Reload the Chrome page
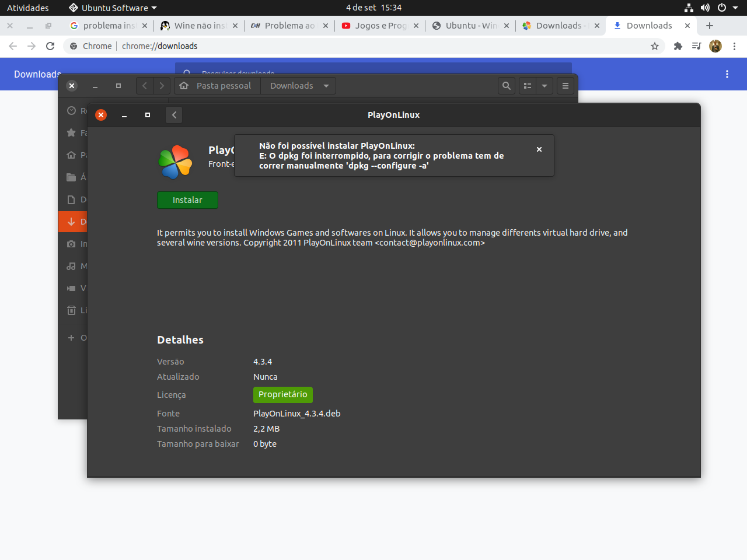Screen dimensions: 747x560 coord(50,46)
